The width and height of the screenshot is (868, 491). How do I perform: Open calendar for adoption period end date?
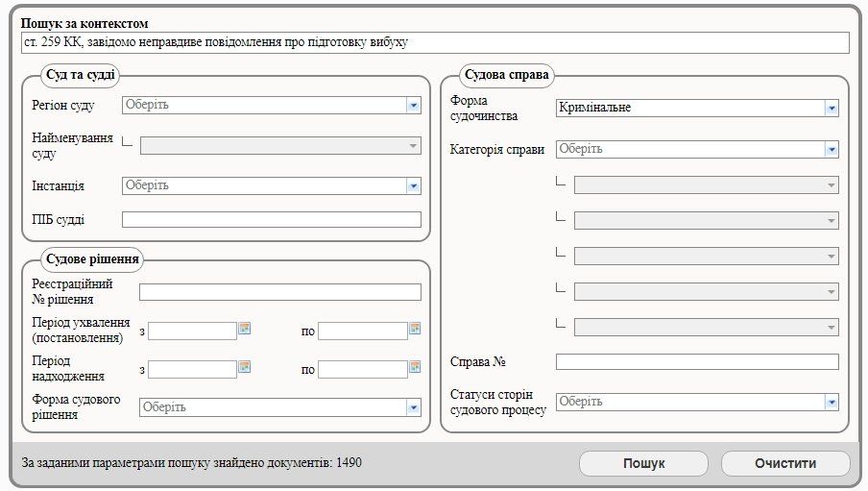(x=415, y=329)
